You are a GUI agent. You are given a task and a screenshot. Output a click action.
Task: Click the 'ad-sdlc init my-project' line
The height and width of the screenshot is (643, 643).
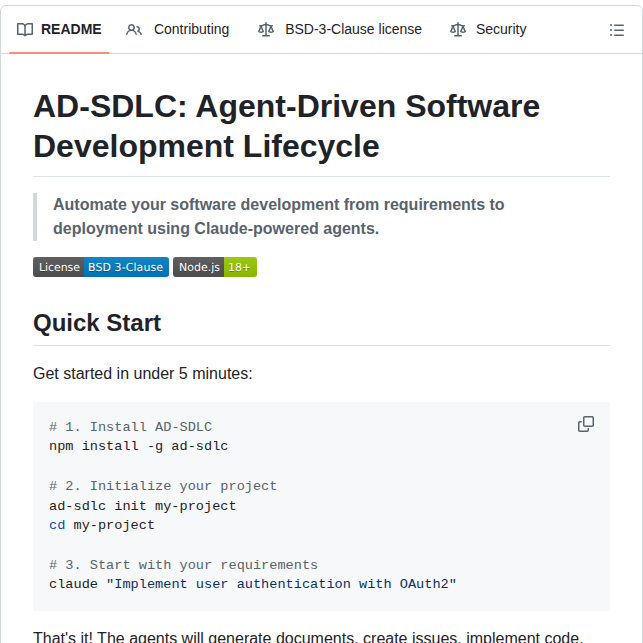coord(143,506)
